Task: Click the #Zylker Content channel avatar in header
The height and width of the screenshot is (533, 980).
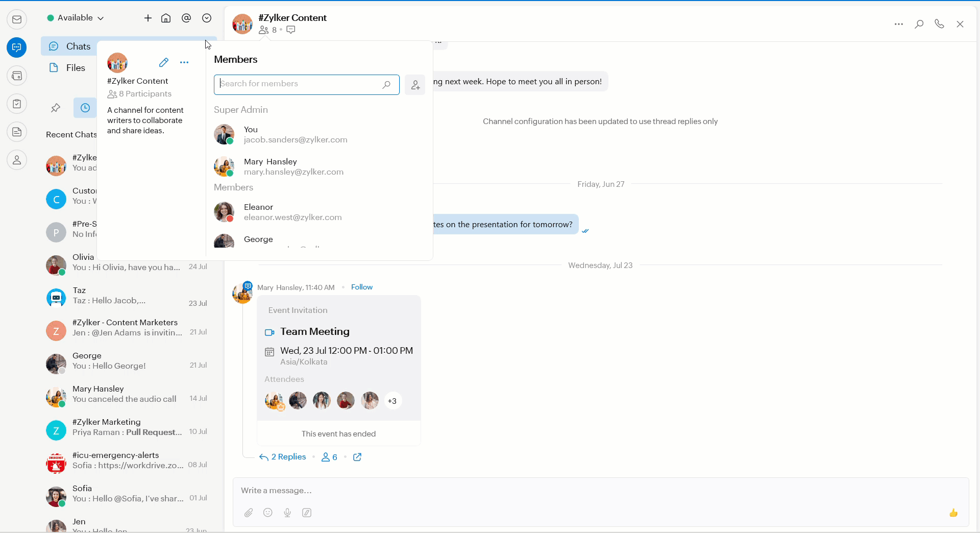Action: pos(242,24)
